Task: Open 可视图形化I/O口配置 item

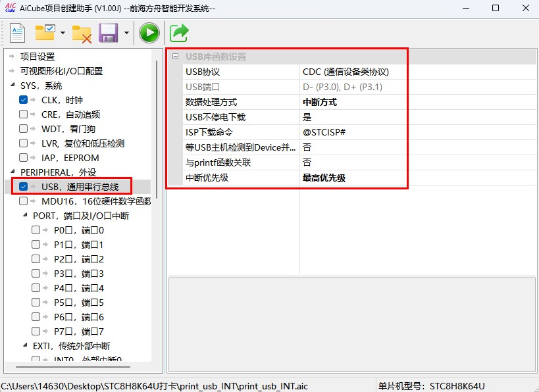Action: tap(61, 71)
